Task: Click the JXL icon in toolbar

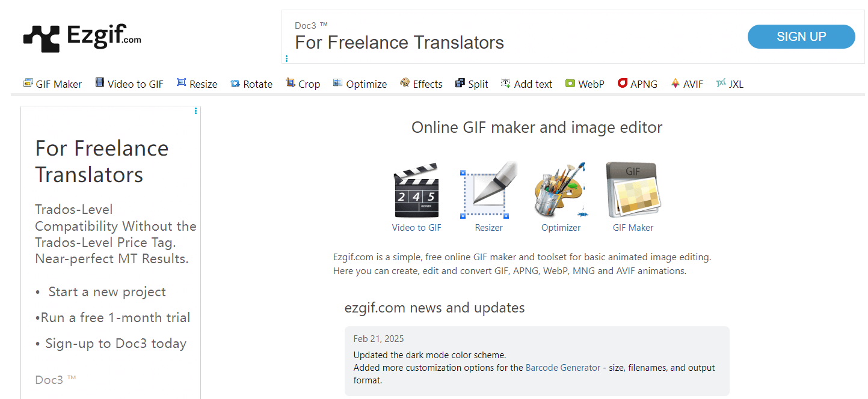Action: [x=721, y=84]
